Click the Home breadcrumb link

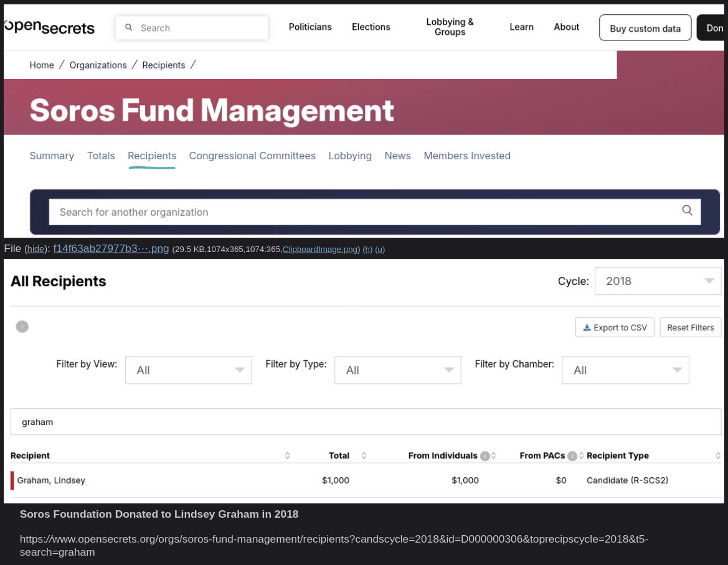point(42,65)
